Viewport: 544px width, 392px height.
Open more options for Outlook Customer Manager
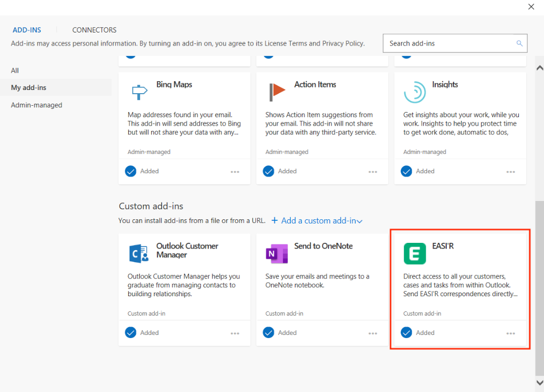point(235,333)
